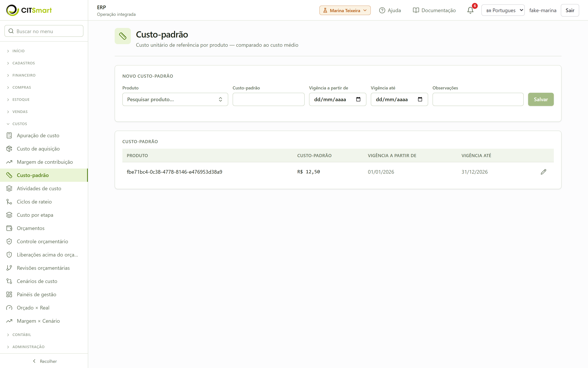Open Cenários de custo compare icon

9,281
